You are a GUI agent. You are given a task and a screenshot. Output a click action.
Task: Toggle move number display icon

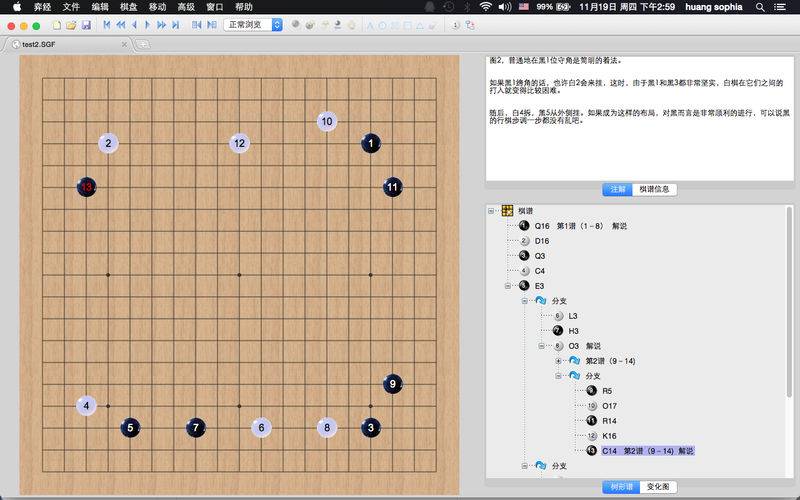pos(456,25)
